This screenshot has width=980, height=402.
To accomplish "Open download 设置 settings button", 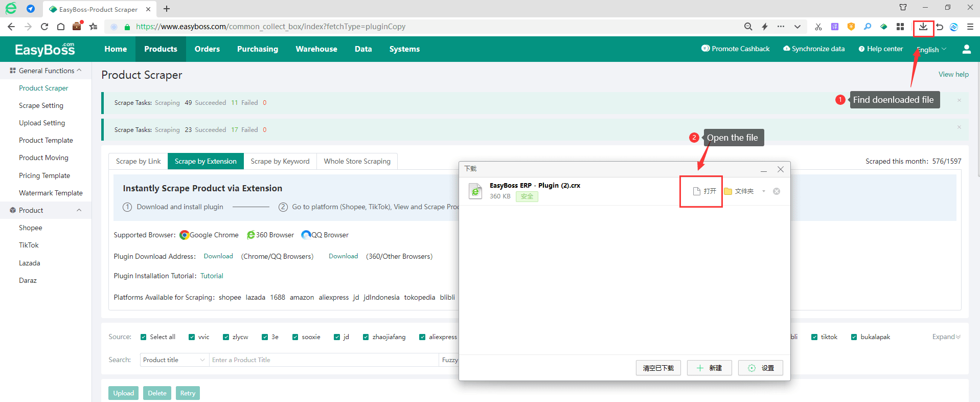I will pyautogui.click(x=761, y=368).
